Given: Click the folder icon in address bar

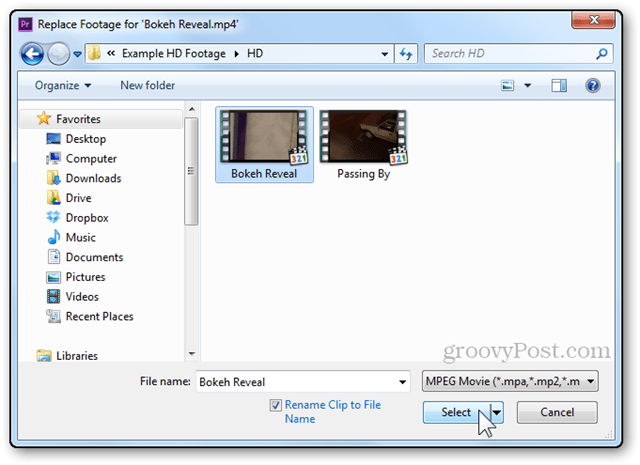Looking at the screenshot, I should 94,53.
